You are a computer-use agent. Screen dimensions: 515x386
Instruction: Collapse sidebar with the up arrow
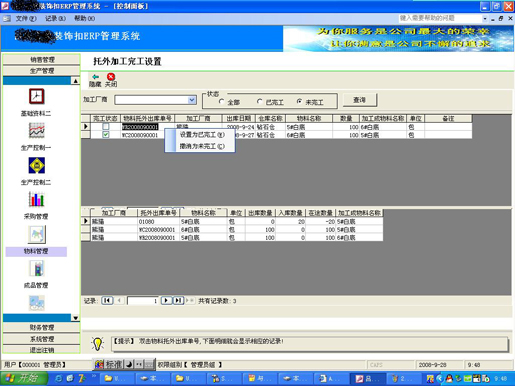pyautogui.click(x=76, y=81)
